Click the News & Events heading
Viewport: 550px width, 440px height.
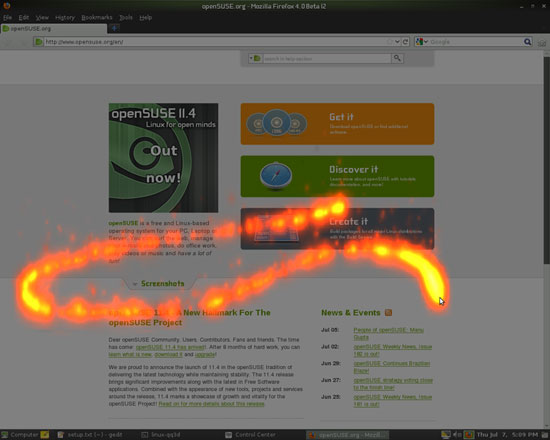[350, 313]
